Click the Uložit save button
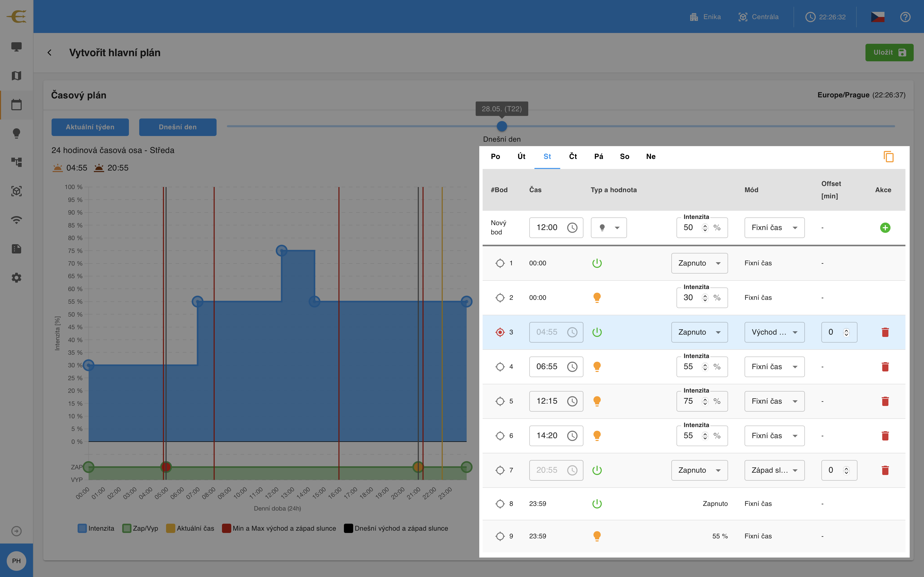Image resolution: width=924 pixels, height=577 pixels. pyautogui.click(x=889, y=52)
